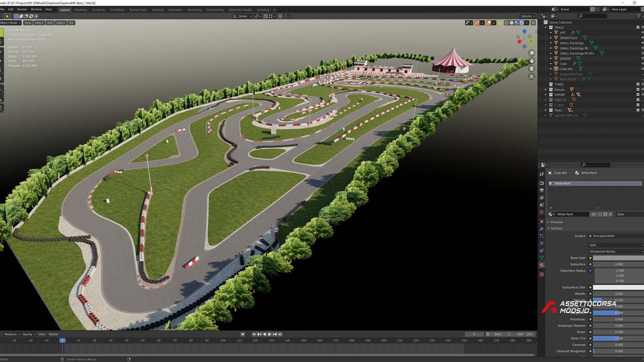Viewport: 644px width, 362px height.
Task: Toggle camera view icon in viewport
Action: (x=531, y=69)
